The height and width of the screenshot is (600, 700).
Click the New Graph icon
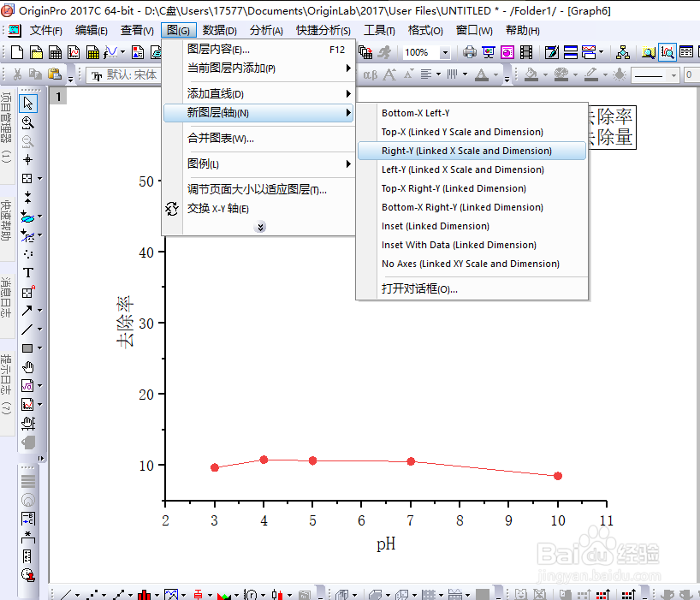point(74,52)
